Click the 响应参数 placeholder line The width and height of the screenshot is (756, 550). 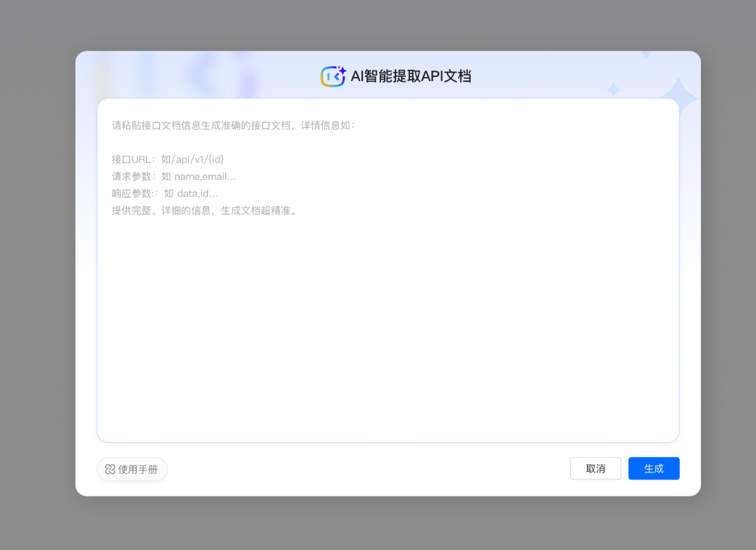(x=166, y=193)
